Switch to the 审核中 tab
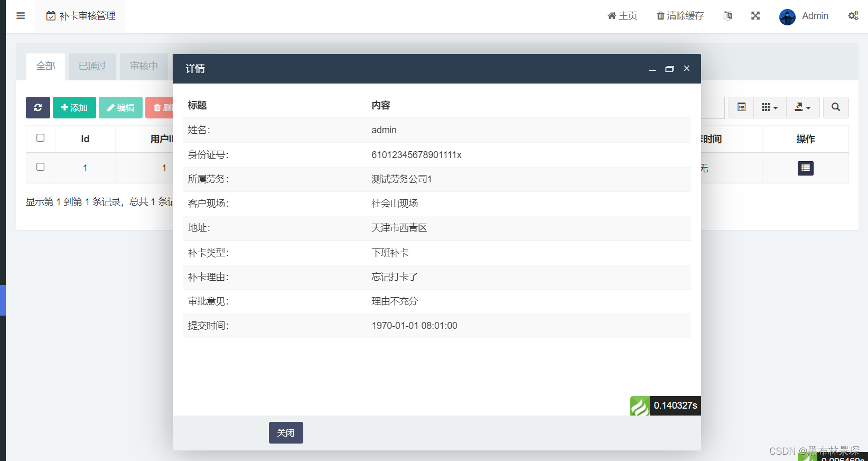This screenshot has width=868, height=461. pos(144,66)
